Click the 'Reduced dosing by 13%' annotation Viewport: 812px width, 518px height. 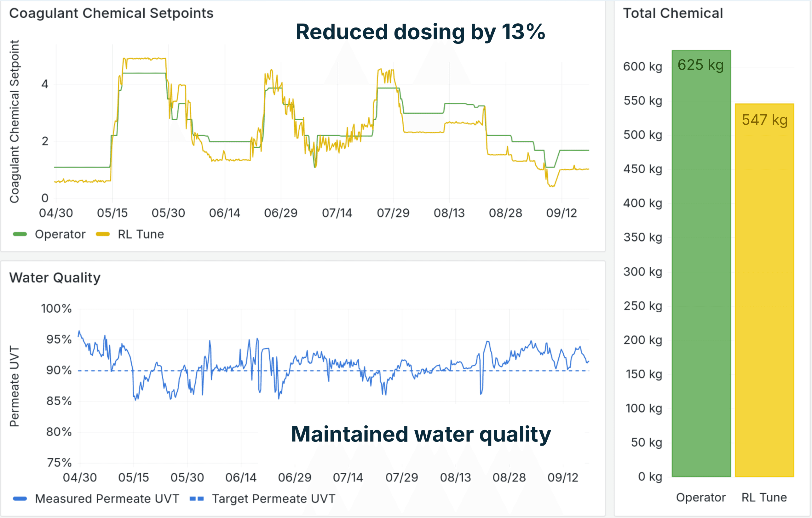[x=420, y=32]
